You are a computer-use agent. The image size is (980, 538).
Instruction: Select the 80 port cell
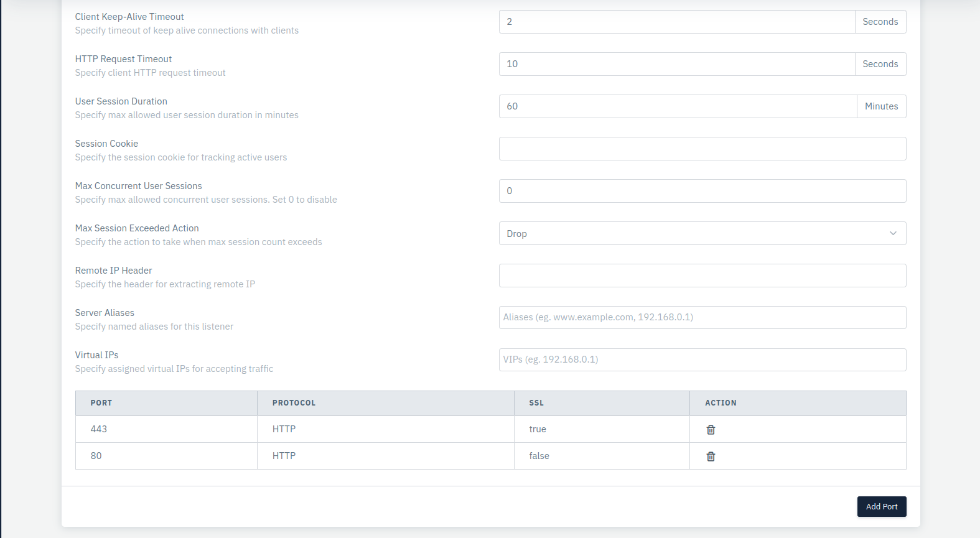[x=166, y=456]
